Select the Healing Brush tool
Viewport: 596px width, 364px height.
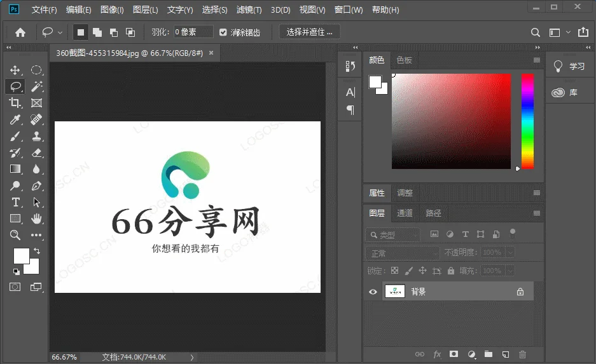pyautogui.click(x=36, y=119)
